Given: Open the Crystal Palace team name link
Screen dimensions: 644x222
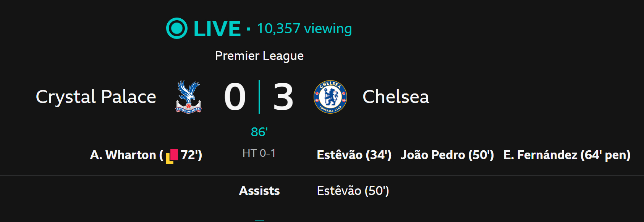Looking at the screenshot, I should click(96, 97).
